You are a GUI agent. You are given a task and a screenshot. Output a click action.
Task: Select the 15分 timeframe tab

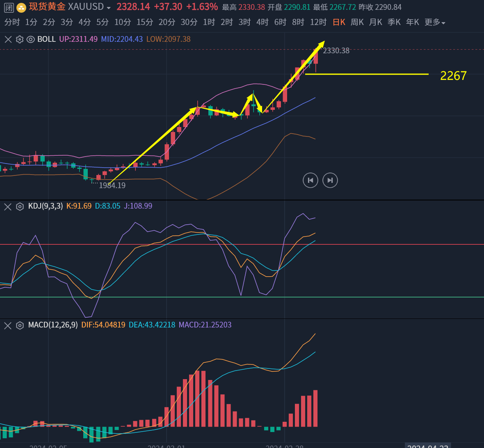click(144, 23)
